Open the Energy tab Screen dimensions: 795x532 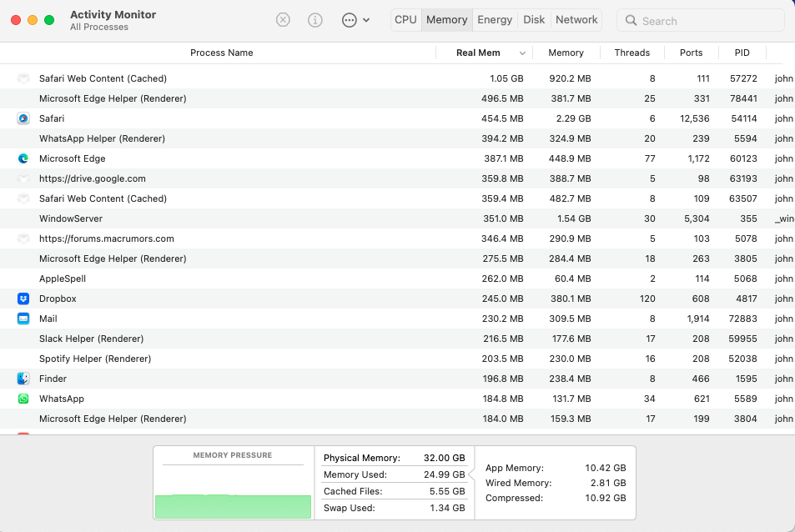tap(495, 20)
